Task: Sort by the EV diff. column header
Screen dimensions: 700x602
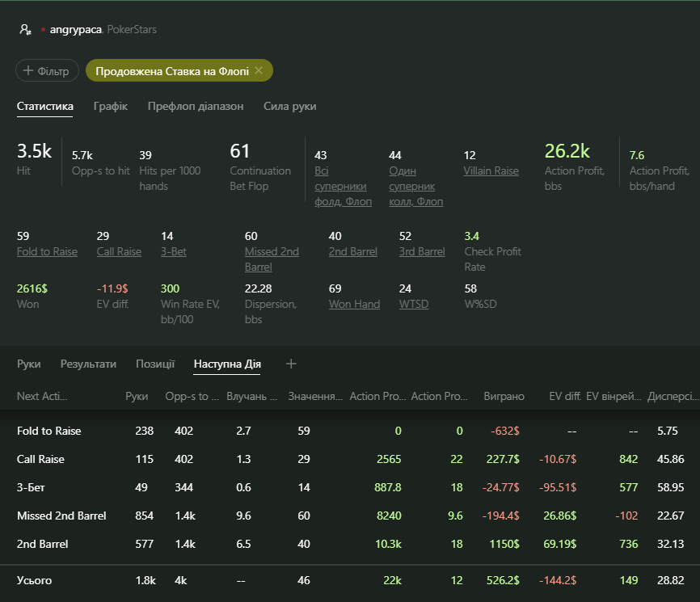Action: (565, 396)
